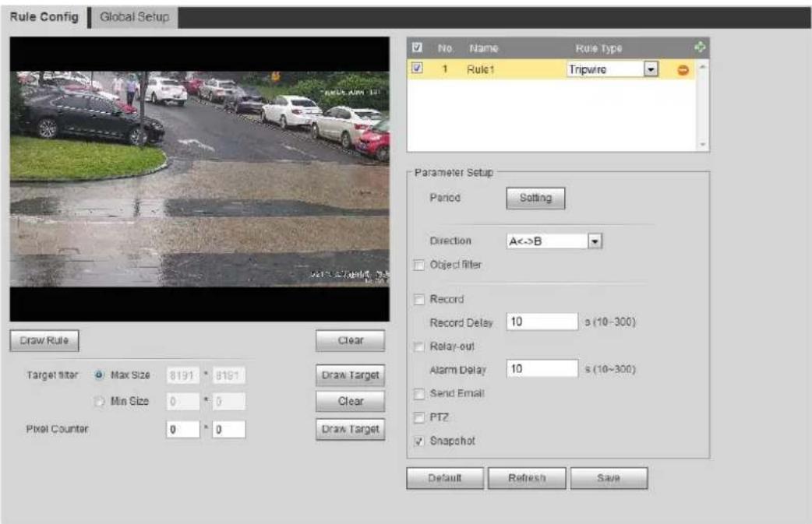Switch to the Global Setup tab
Image resolution: width=812 pixels, height=524 pixels.
tap(135, 17)
